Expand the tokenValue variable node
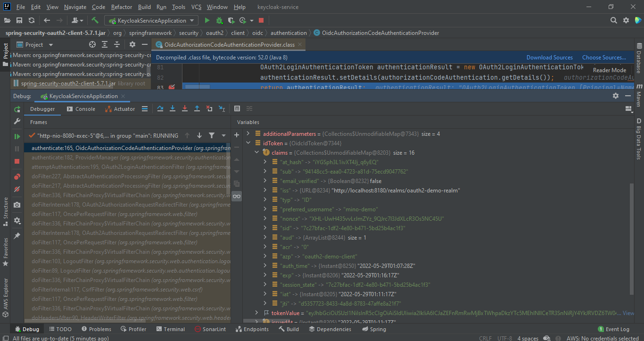Image resolution: width=644 pixels, height=341 pixels. point(257,313)
